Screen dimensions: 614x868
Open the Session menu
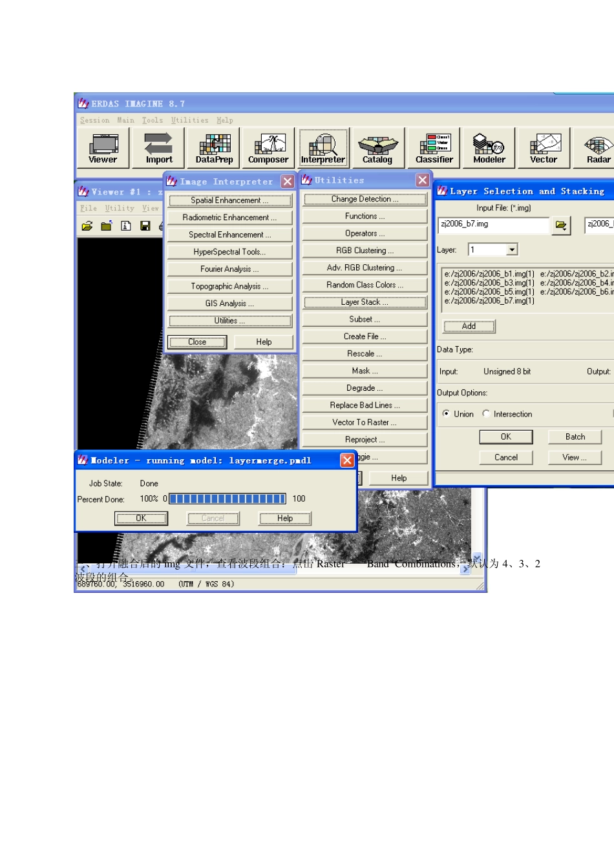tap(95, 120)
